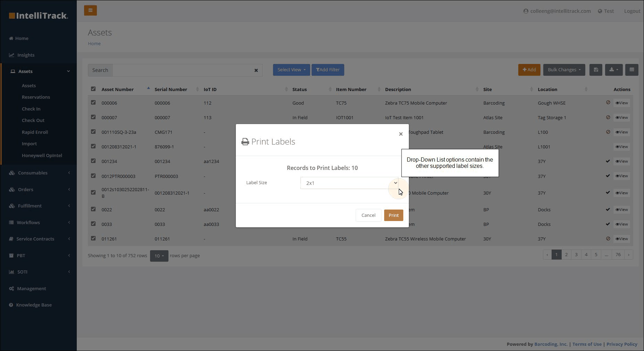The width and height of the screenshot is (644, 351).
Task: Click View for asset 000006
Action: 622,103
